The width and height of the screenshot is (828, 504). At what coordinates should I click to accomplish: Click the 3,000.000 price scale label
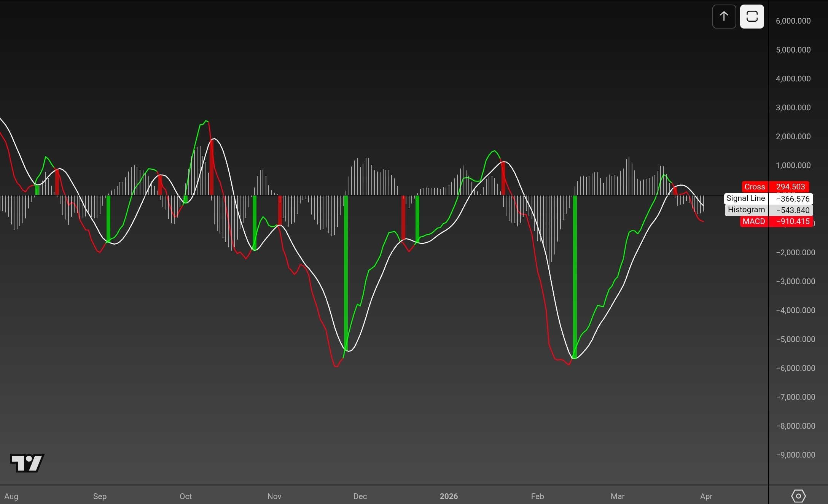(793, 108)
